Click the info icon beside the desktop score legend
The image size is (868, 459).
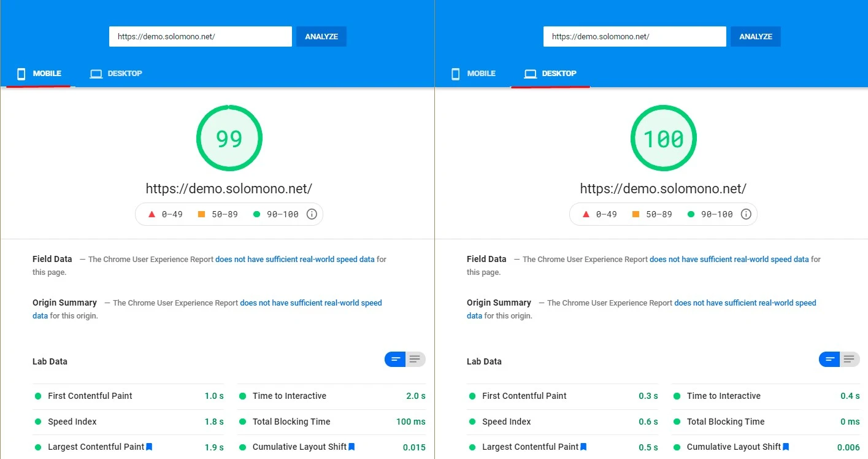[x=746, y=214]
